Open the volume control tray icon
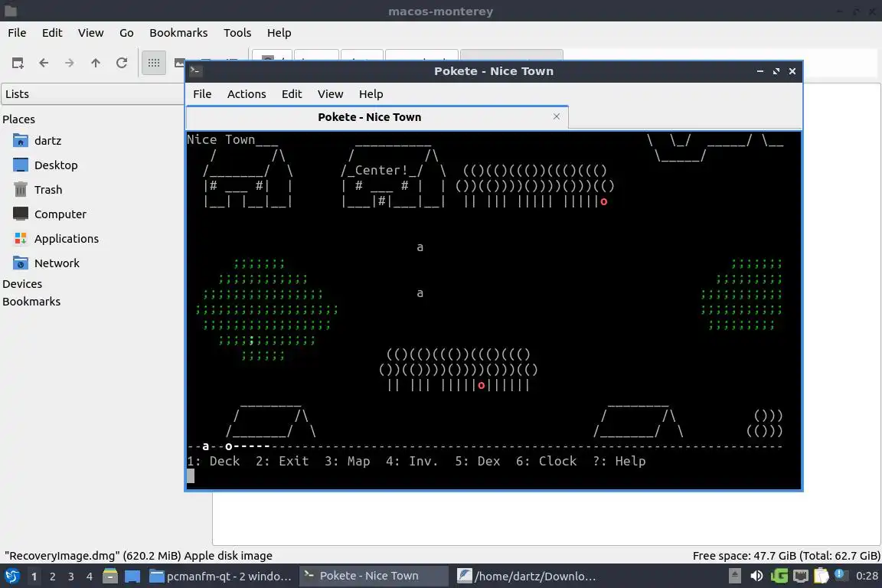The image size is (882, 588). (756, 576)
